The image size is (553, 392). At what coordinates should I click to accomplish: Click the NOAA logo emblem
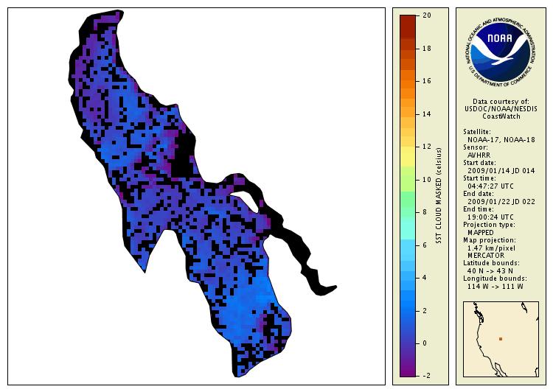pyautogui.click(x=501, y=52)
